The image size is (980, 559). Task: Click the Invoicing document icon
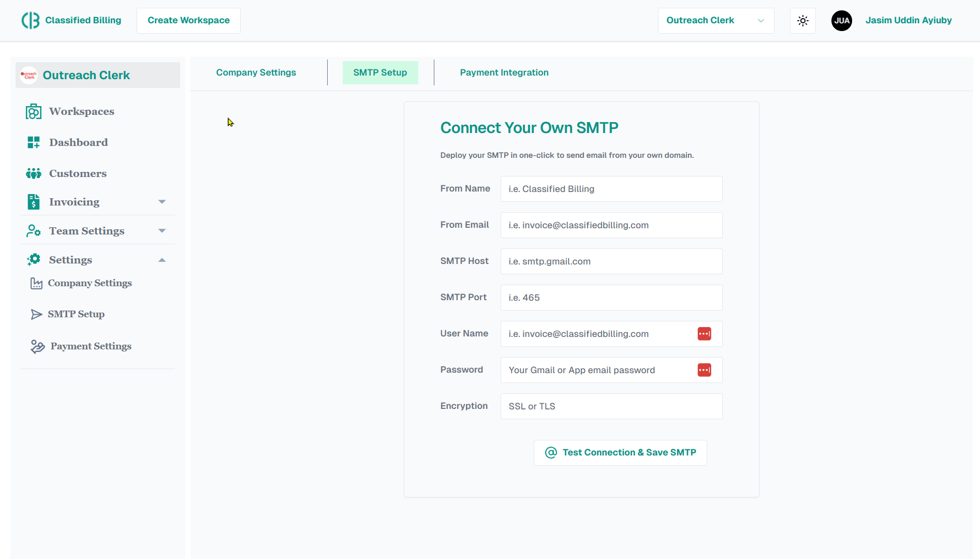[34, 202]
